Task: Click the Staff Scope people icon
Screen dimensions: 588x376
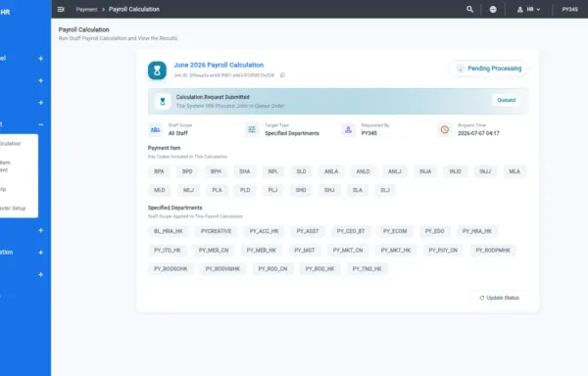Action: click(155, 129)
